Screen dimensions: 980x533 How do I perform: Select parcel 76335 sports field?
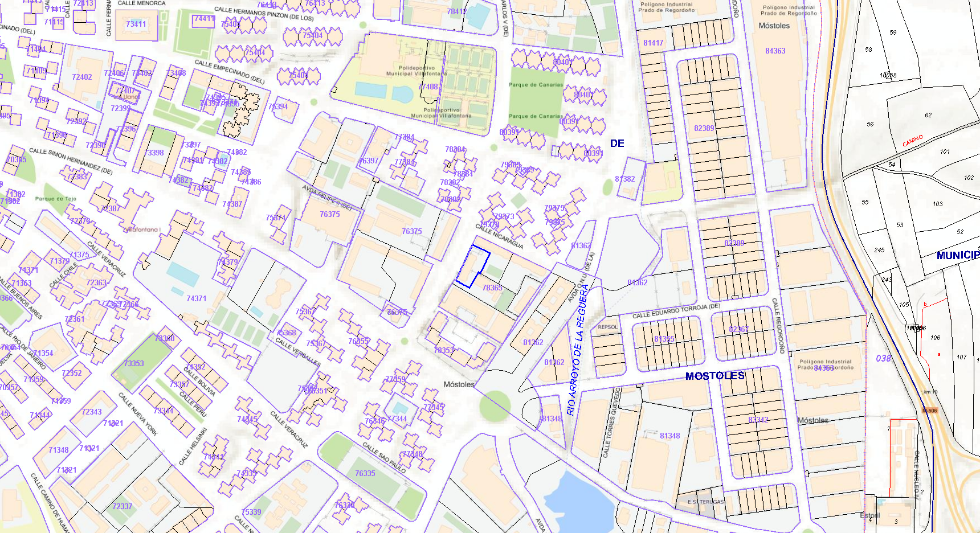coord(365,473)
